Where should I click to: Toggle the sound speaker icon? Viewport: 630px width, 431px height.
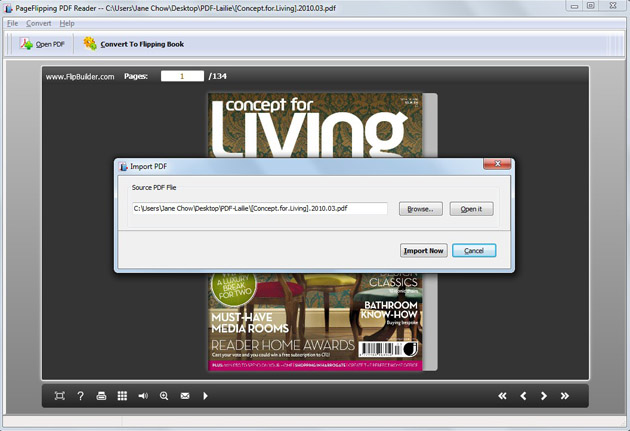pyautogui.click(x=143, y=396)
